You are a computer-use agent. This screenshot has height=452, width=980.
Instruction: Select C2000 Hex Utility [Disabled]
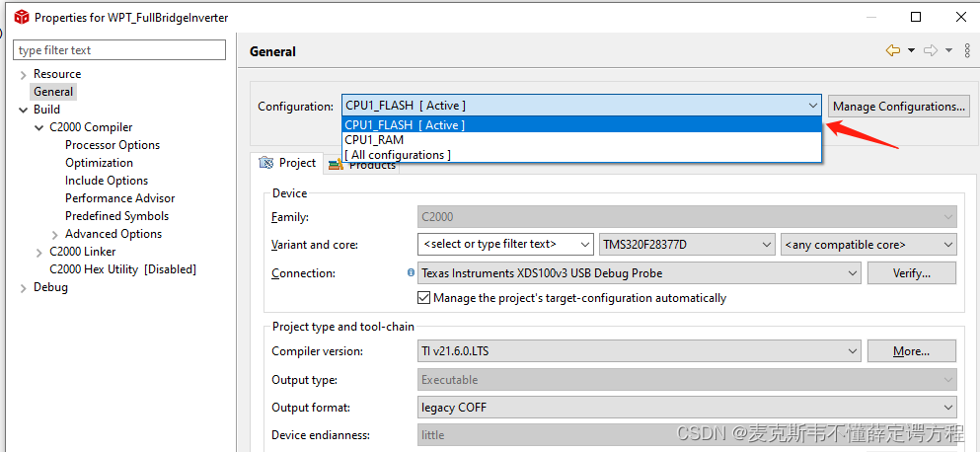123,269
